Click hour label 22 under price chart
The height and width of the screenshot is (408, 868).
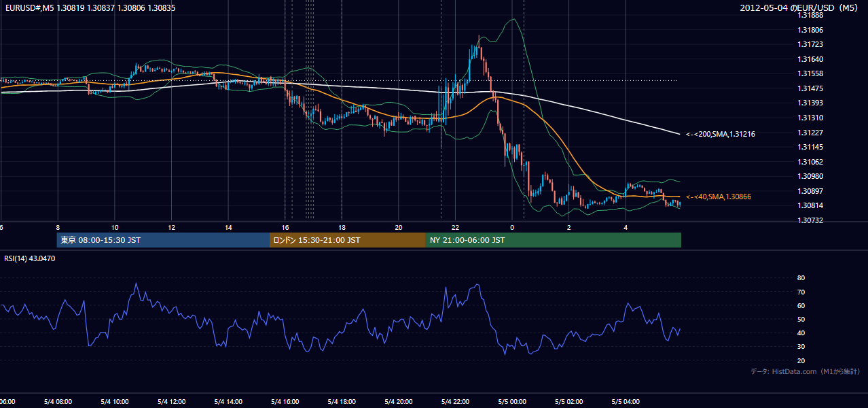point(455,227)
